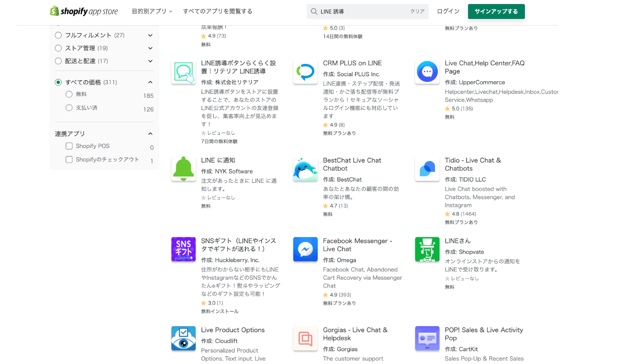The image size is (617, 364).
Task: Click the 連携アプリ section heading
Action: tap(70, 134)
